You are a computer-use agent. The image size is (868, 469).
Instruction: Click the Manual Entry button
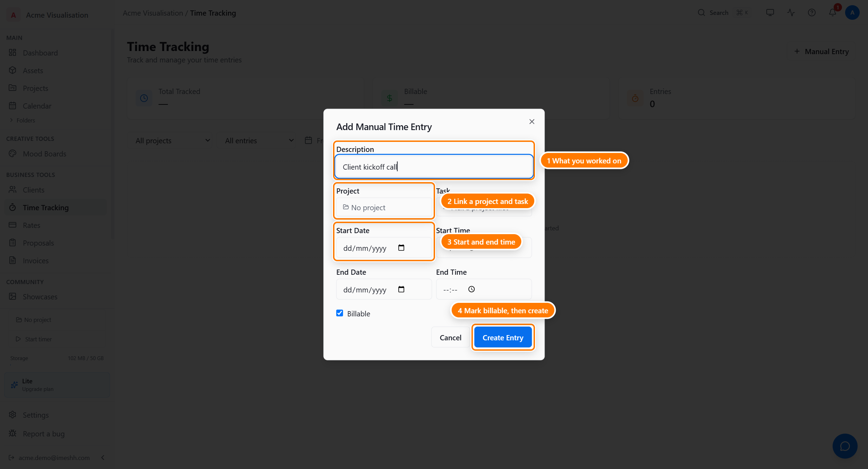821,52
